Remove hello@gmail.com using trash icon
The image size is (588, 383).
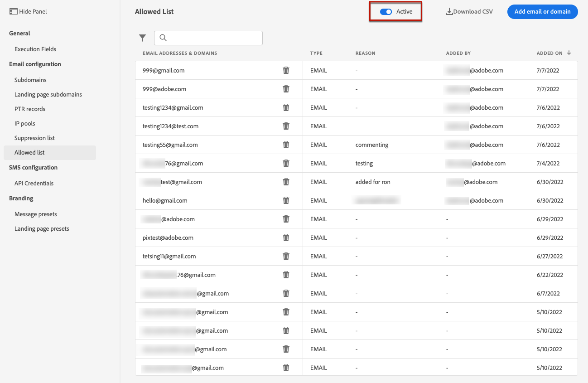point(286,200)
